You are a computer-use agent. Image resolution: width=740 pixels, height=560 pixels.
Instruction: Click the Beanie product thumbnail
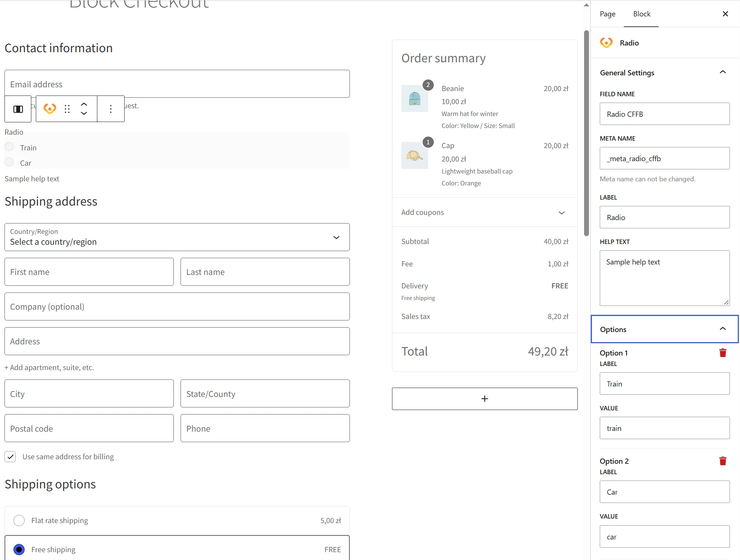pyautogui.click(x=414, y=98)
